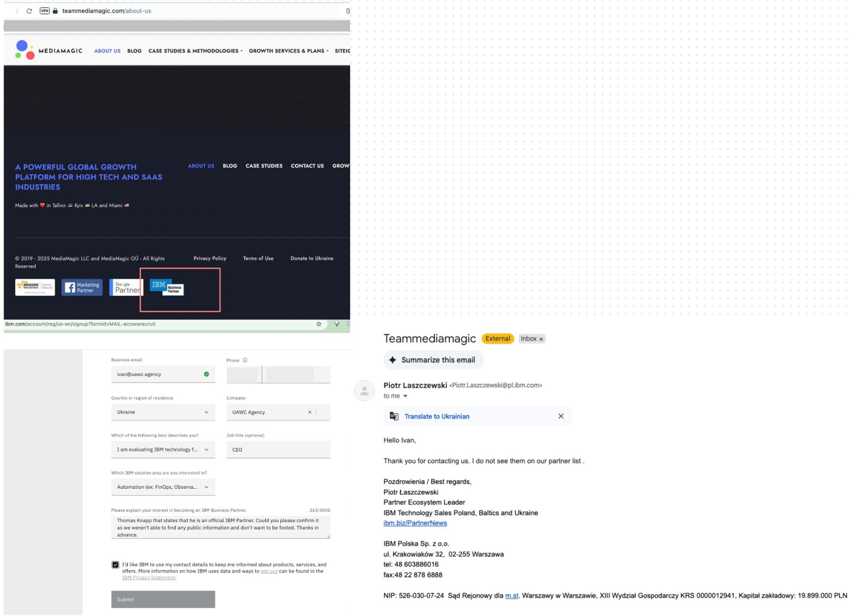Screen dimensions: 851x616
Task: Click the padlock site security icon
Action: click(55, 11)
